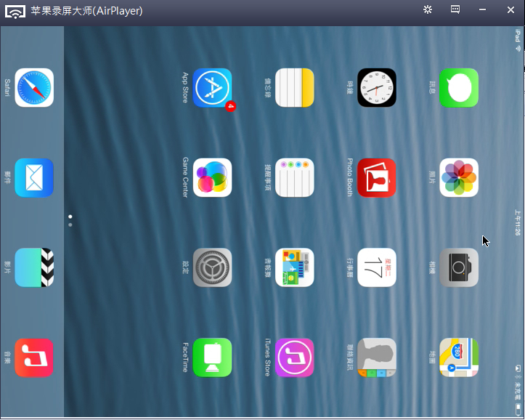Open the AirPlayer feedback message icon
Image resolution: width=525 pixels, height=420 pixels.
(455, 9)
